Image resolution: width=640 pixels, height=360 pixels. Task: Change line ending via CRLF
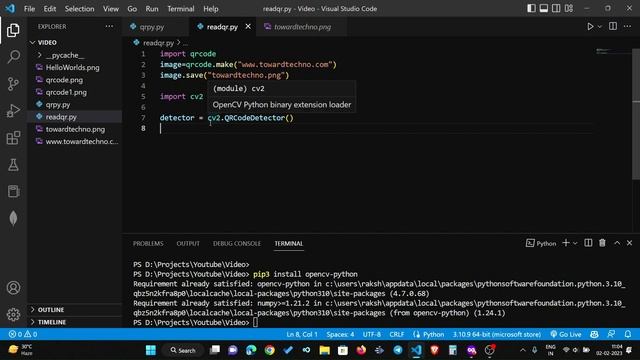pos(396,334)
